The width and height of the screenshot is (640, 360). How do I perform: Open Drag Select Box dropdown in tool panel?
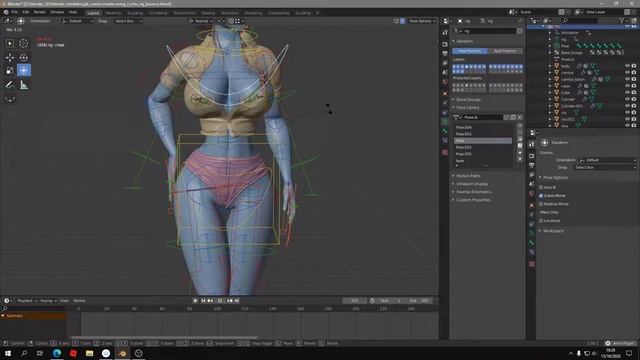click(604, 167)
